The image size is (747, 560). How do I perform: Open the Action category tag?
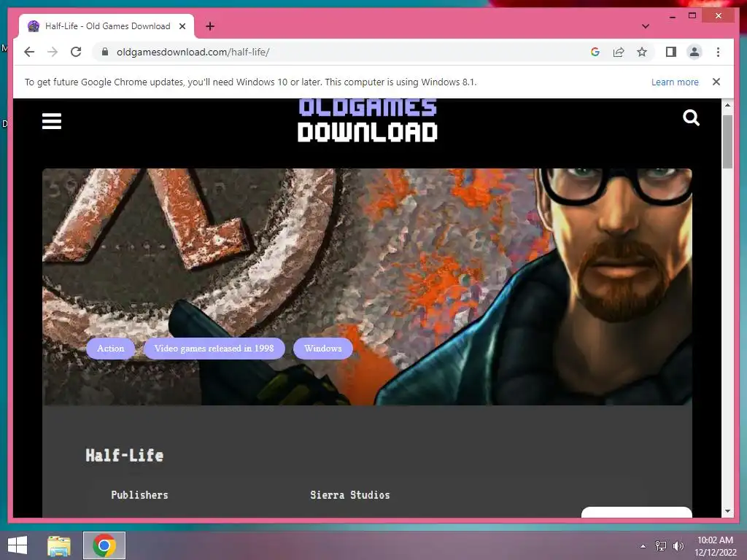click(x=111, y=349)
